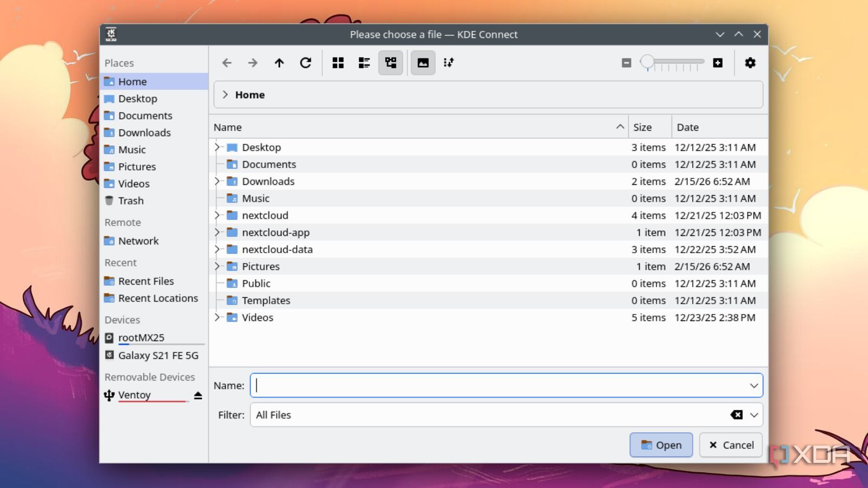Sort files by the Date column
This screenshot has height=488, width=868.
[x=719, y=127]
